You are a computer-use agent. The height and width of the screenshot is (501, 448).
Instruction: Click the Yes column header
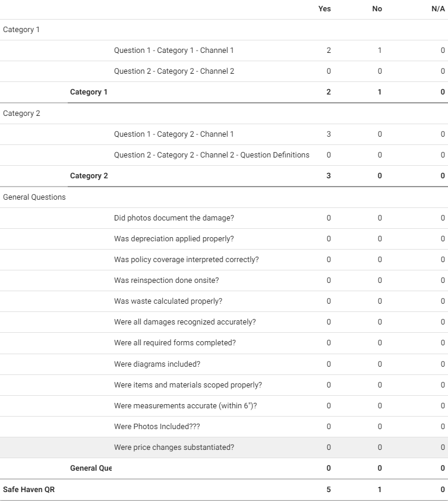pyautogui.click(x=324, y=9)
